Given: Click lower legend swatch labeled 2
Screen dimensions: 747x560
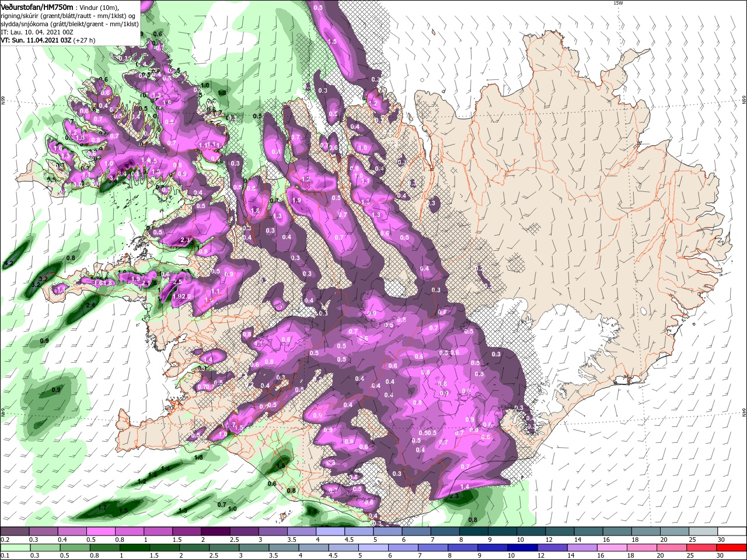Looking at the screenshot, I should coord(196,547).
